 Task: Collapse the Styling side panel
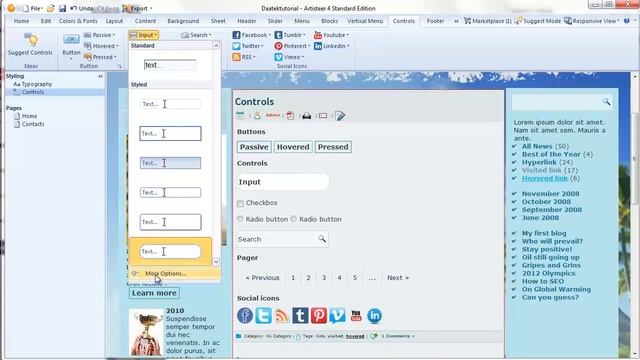point(100,76)
